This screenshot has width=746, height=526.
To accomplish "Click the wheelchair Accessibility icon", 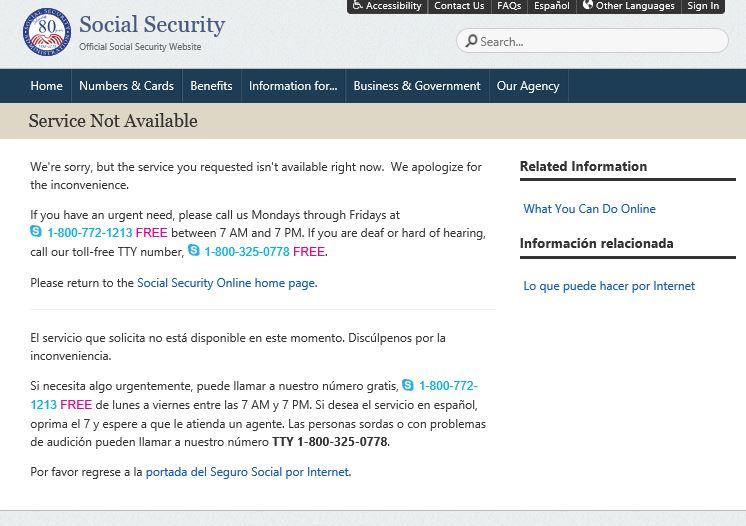I will 358,6.
